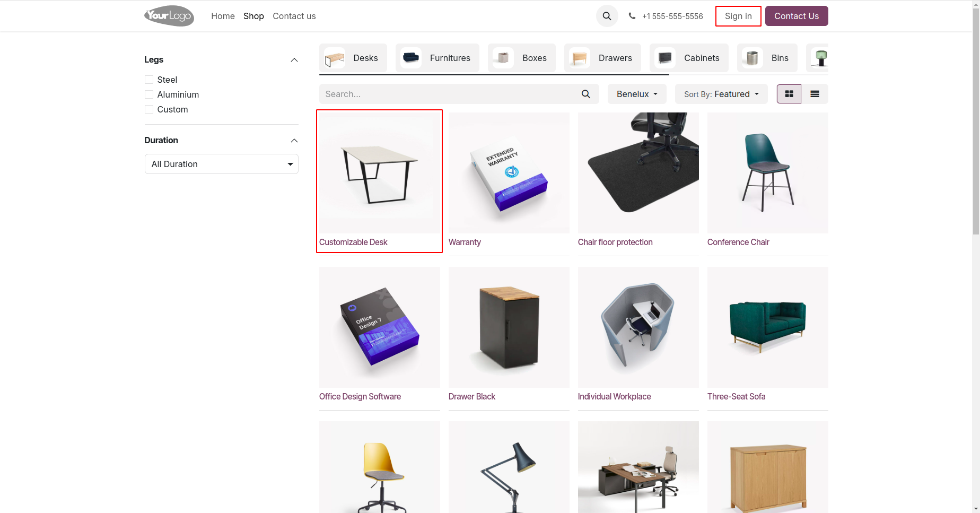Click the YourLogo site logo
Viewport: 980px width, 513px height.
coord(169,16)
